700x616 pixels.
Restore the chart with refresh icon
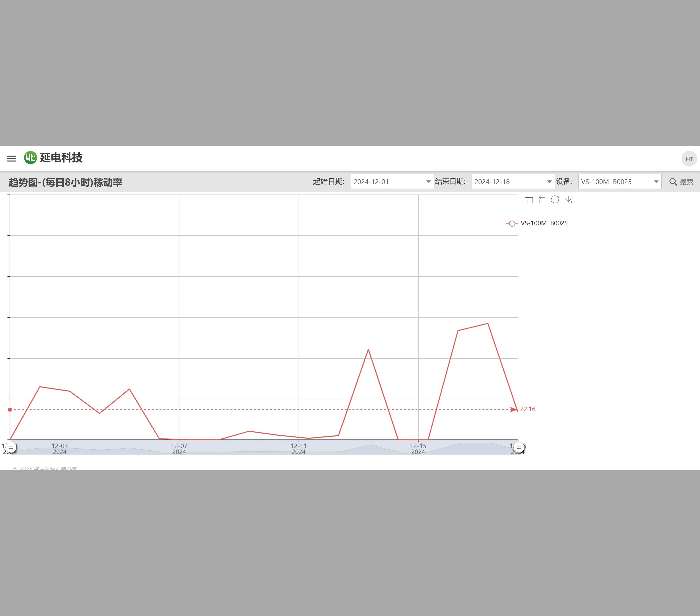(555, 200)
